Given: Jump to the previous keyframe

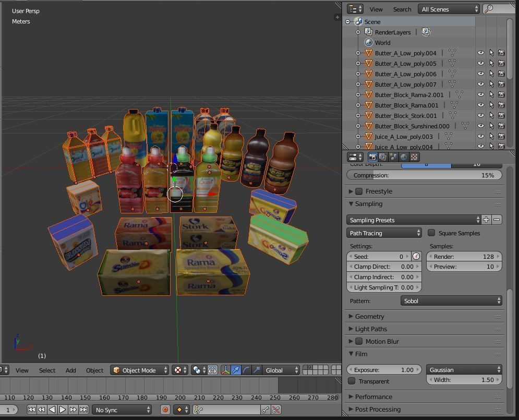Looking at the screenshot, I should [42, 410].
